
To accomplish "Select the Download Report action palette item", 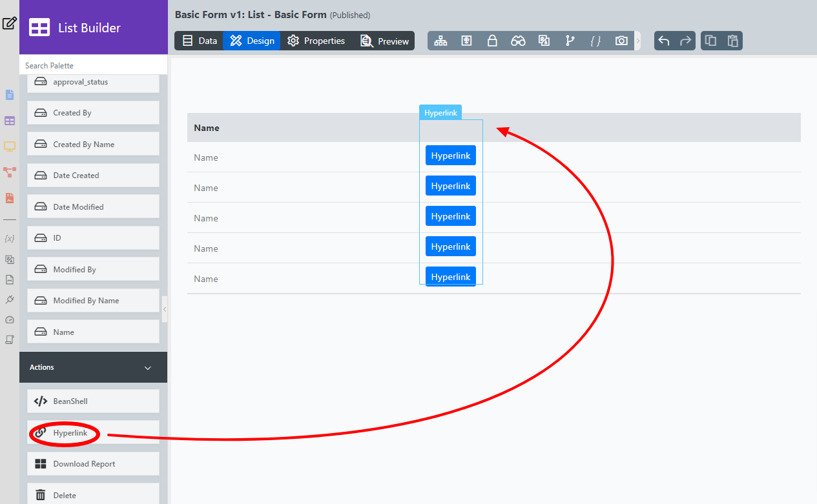I will tap(93, 463).
